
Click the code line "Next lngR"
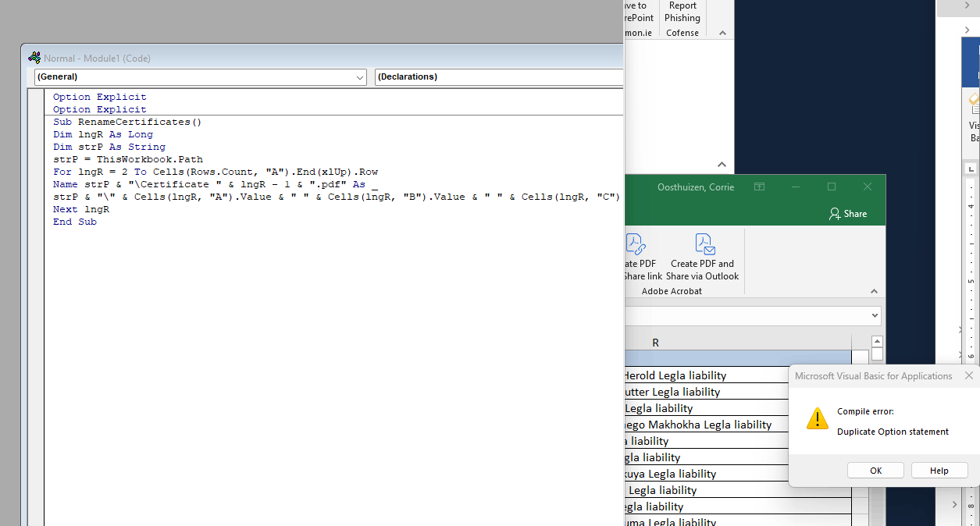click(81, 209)
